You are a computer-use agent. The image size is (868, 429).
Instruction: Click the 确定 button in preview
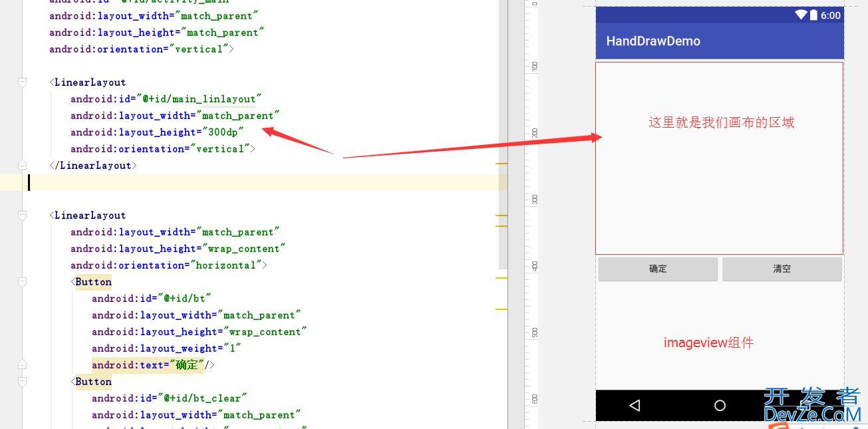(658, 269)
